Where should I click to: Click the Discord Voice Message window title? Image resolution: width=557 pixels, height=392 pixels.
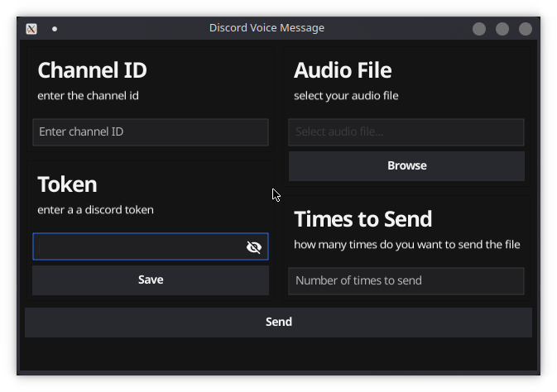[x=266, y=27]
